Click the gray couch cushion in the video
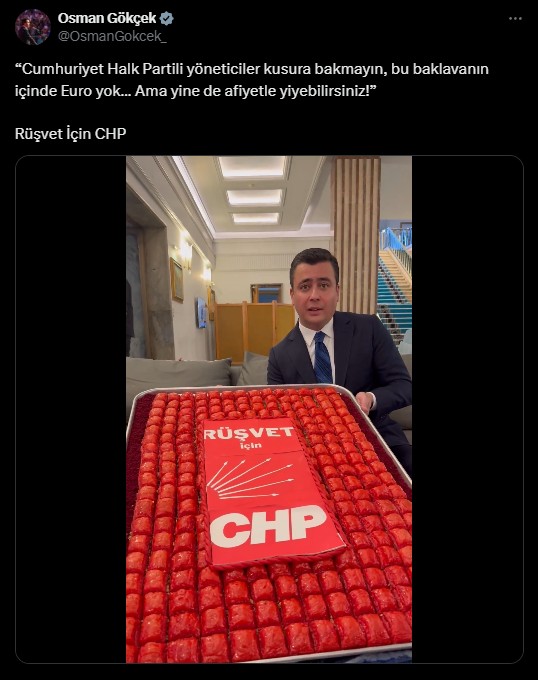The image size is (538, 680). (x=179, y=375)
